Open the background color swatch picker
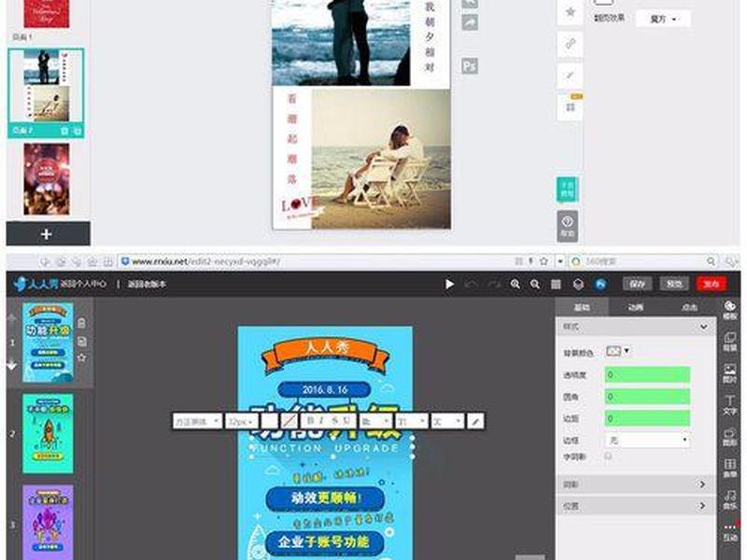Screen dimensions: 747x560 (x=618, y=352)
